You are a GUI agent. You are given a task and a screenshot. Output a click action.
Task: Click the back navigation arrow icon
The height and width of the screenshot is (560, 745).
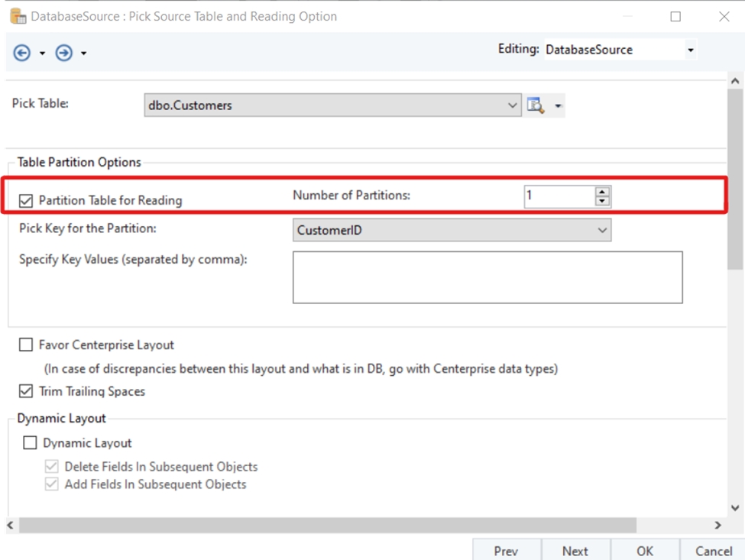click(22, 53)
